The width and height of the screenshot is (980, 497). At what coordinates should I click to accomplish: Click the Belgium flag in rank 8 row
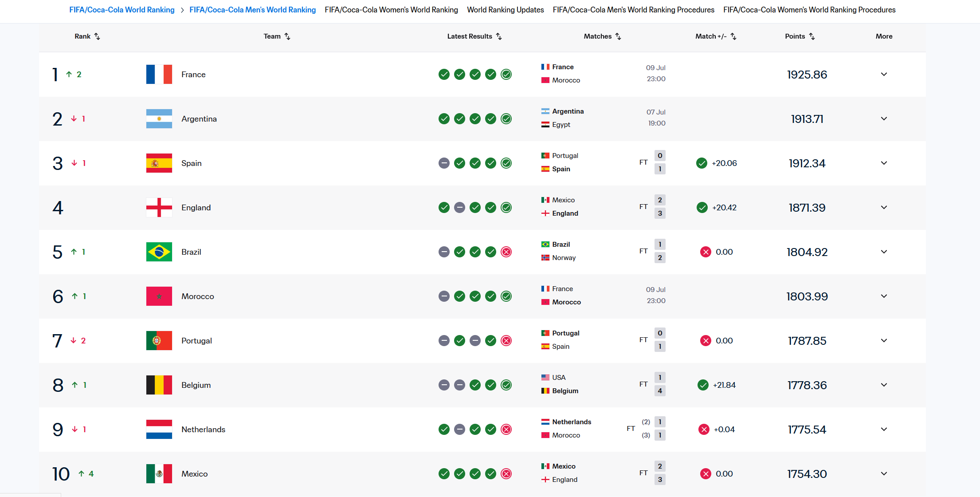(159, 385)
